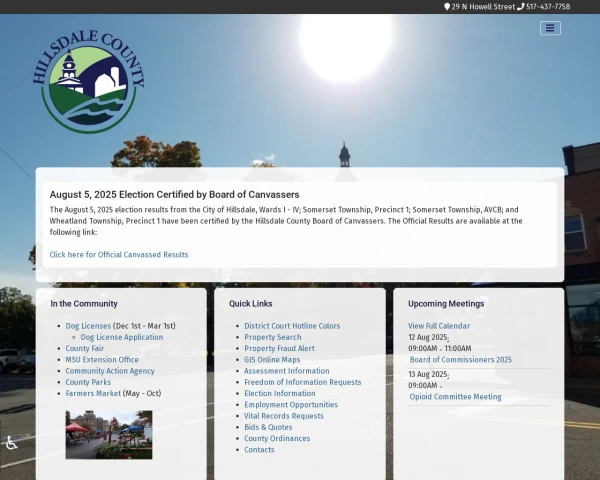This screenshot has width=600, height=480.
Task: Open the 29 N Howell Street address
Action: [483, 7]
